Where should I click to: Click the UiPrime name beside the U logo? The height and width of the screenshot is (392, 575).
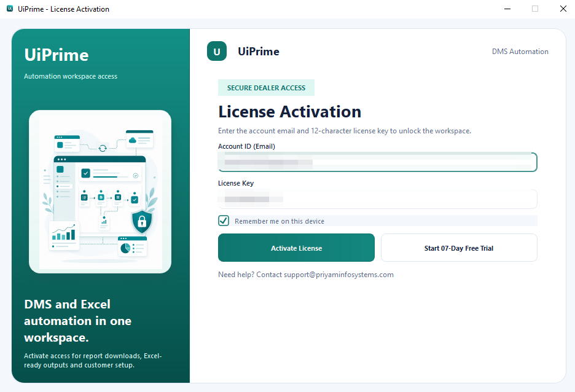(x=259, y=52)
